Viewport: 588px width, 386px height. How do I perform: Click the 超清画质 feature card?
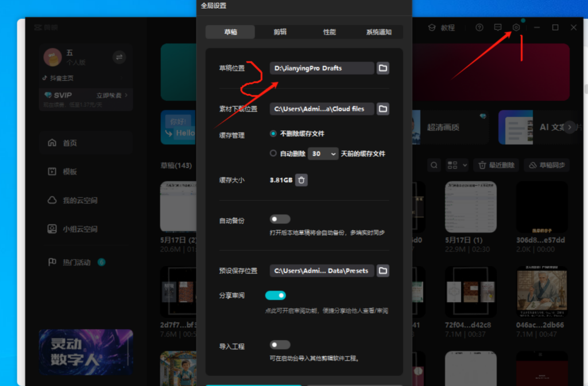pos(451,127)
